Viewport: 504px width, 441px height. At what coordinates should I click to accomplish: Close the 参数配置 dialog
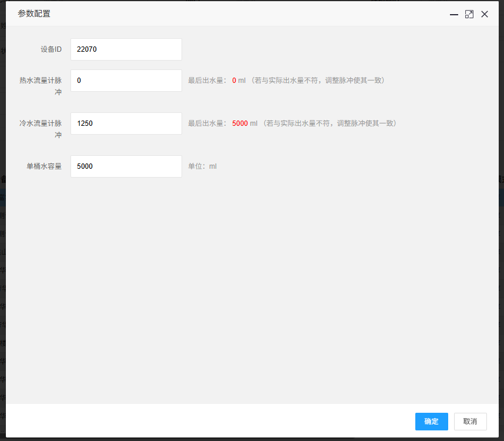tap(485, 15)
